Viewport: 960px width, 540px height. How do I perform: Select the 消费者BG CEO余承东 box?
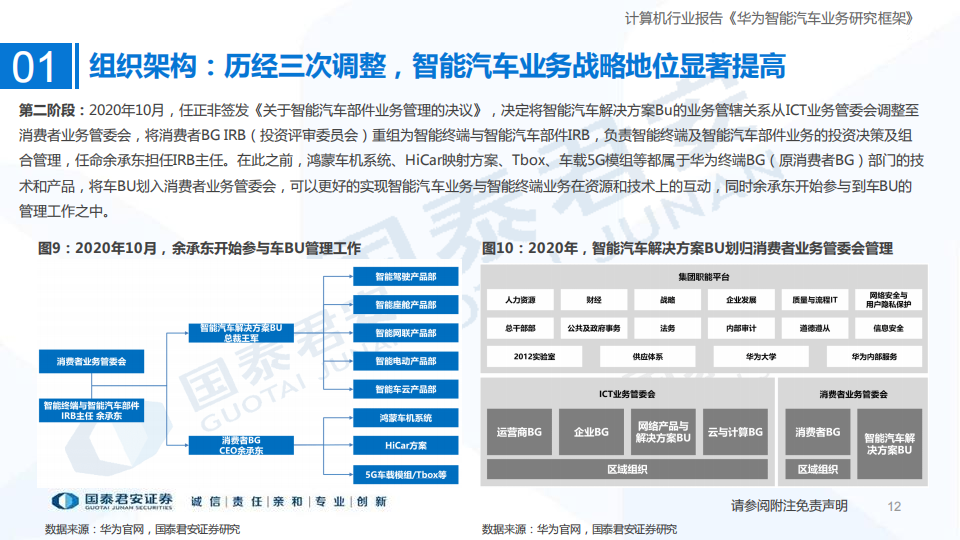coord(241,446)
